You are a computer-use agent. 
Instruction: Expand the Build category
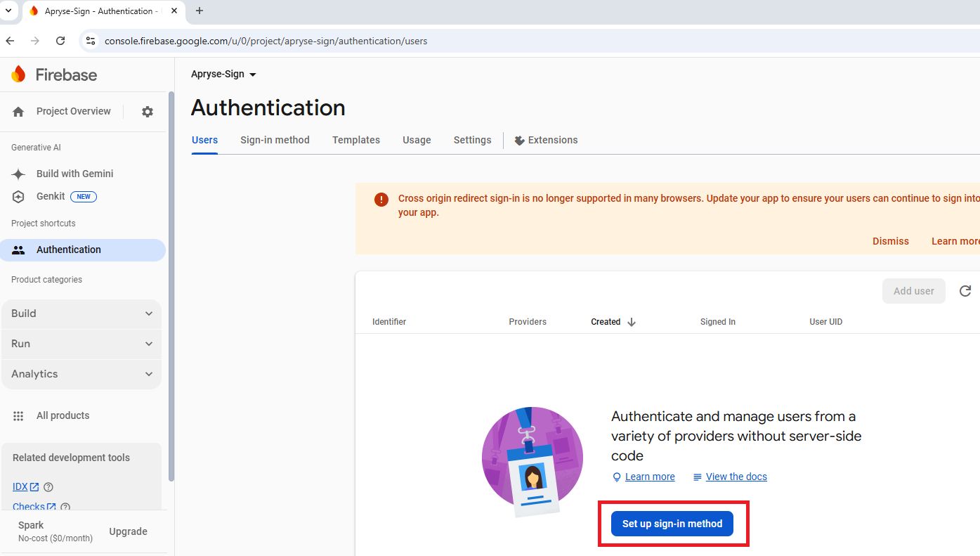point(81,313)
